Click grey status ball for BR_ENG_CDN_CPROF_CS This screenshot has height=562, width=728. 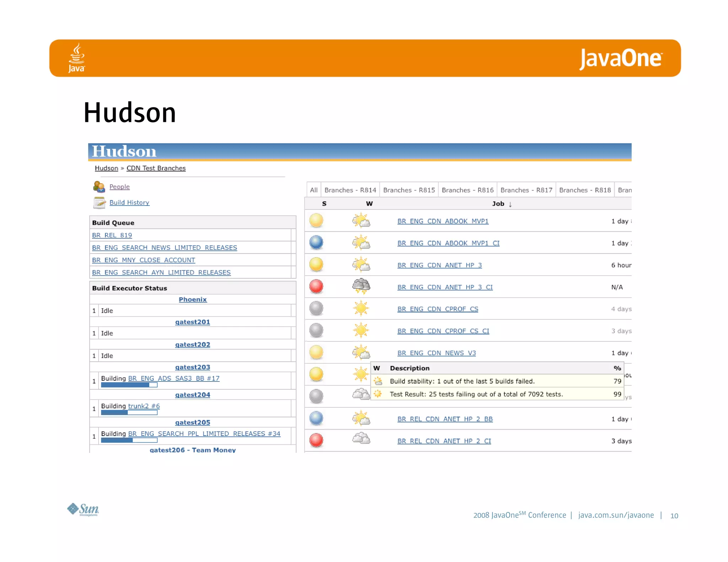[316, 308]
